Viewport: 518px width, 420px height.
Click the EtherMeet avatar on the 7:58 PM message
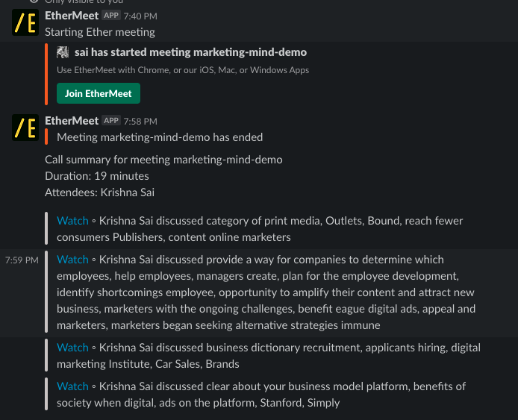pos(25,128)
